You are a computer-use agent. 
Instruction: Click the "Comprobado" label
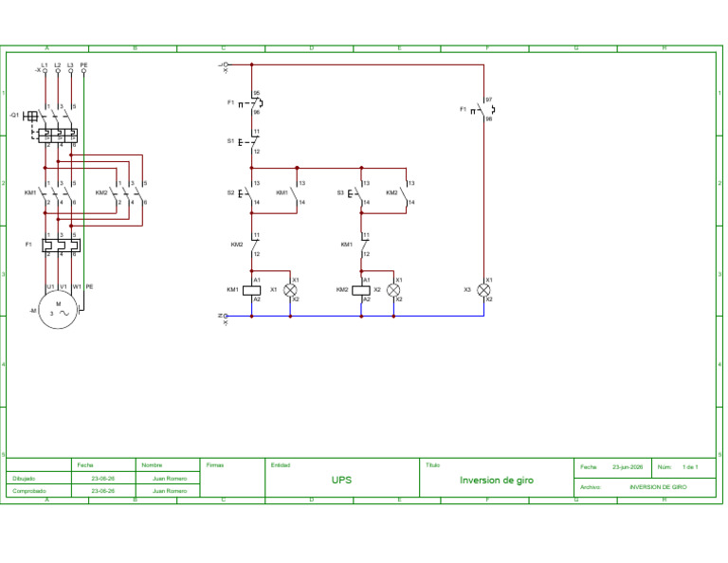coord(29,491)
